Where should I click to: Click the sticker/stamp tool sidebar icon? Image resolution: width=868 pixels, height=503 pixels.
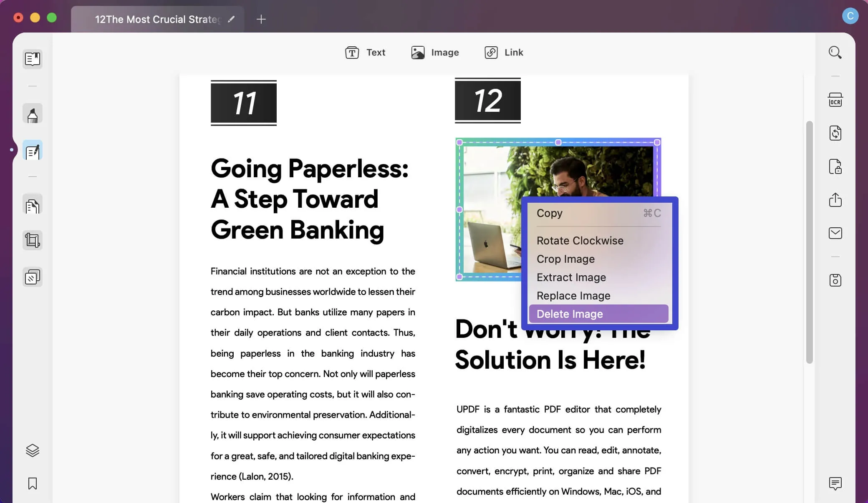32,277
